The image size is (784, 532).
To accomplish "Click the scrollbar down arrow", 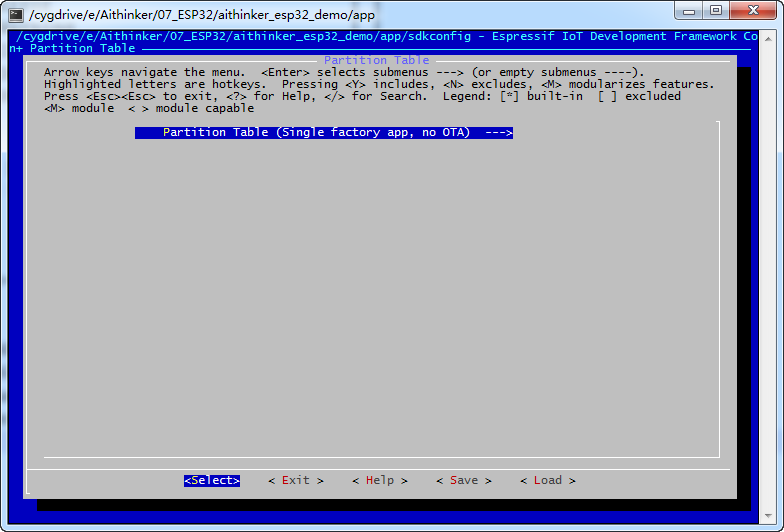I will coord(768,516).
